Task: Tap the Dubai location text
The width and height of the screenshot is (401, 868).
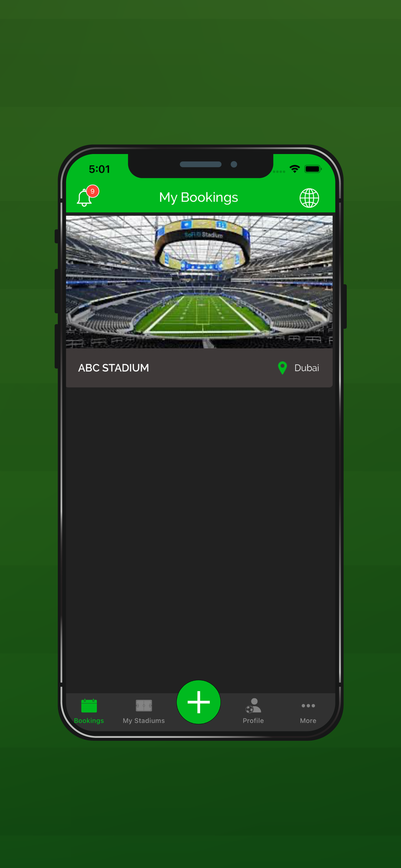Action: [307, 368]
